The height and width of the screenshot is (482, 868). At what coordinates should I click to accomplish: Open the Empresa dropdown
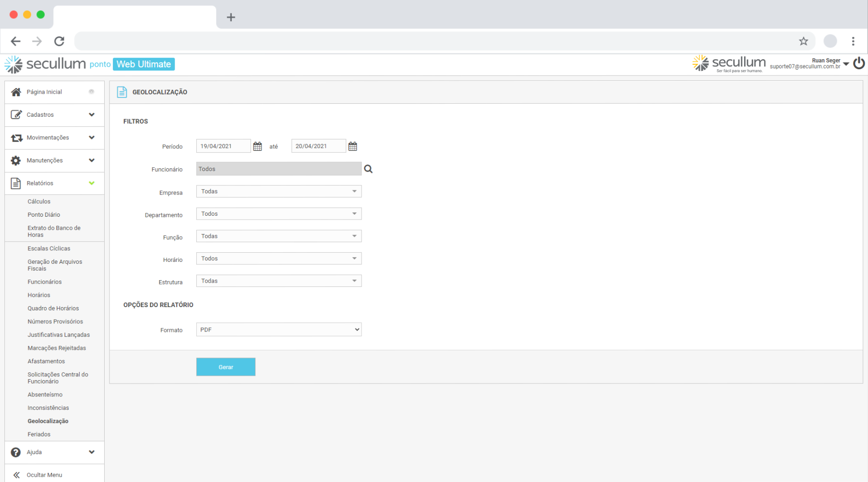(278, 191)
